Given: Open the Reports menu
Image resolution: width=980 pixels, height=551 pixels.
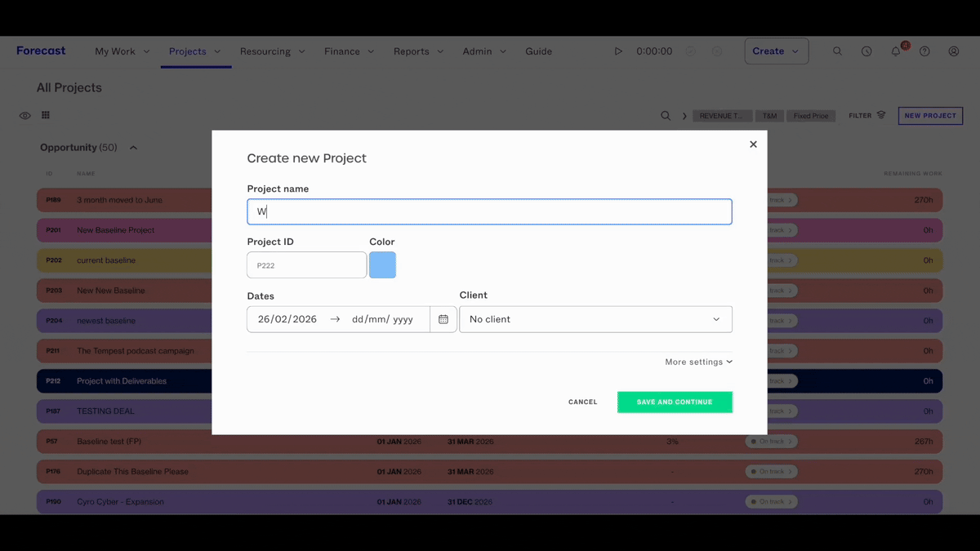Looking at the screenshot, I should coord(418,51).
